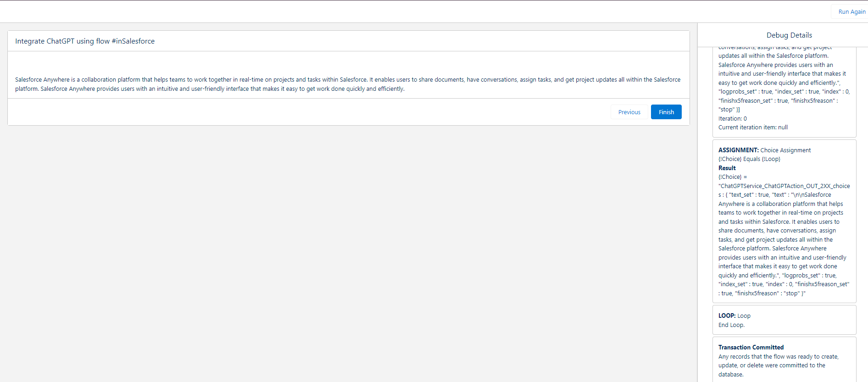Image resolution: width=868 pixels, height=382 pixels.
Task: Click the '{!Choice} Equals {!Loop}' line
Action: point(749,159)
